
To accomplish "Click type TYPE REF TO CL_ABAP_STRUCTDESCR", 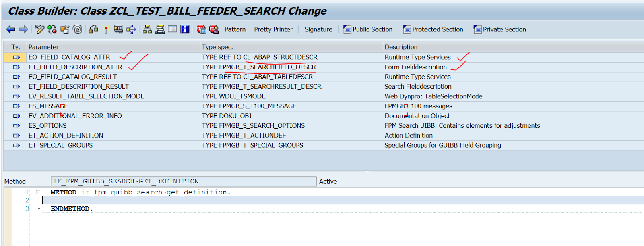I will click(x=260, y=57).
